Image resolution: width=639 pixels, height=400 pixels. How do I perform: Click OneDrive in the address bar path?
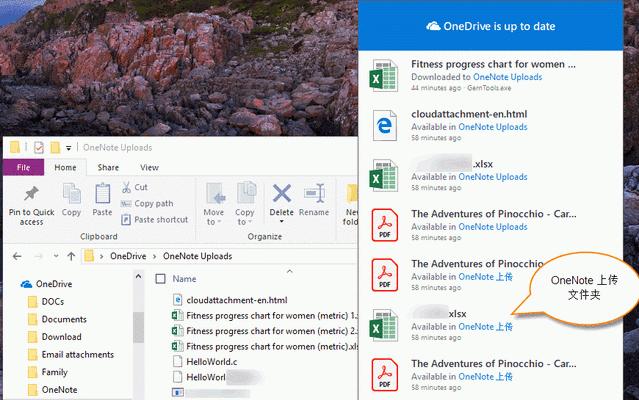pos(128,256)
